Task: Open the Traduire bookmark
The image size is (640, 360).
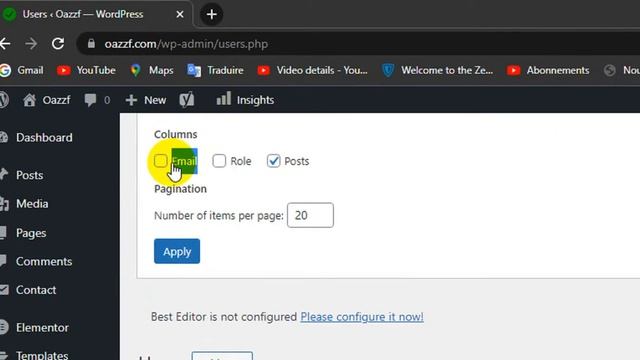Action: pos(215,70)
